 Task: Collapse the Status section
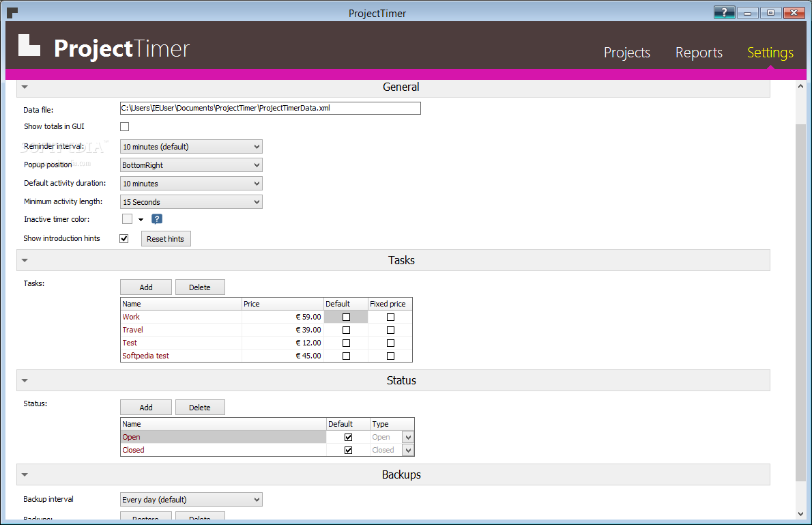click(x=25, y=380)
